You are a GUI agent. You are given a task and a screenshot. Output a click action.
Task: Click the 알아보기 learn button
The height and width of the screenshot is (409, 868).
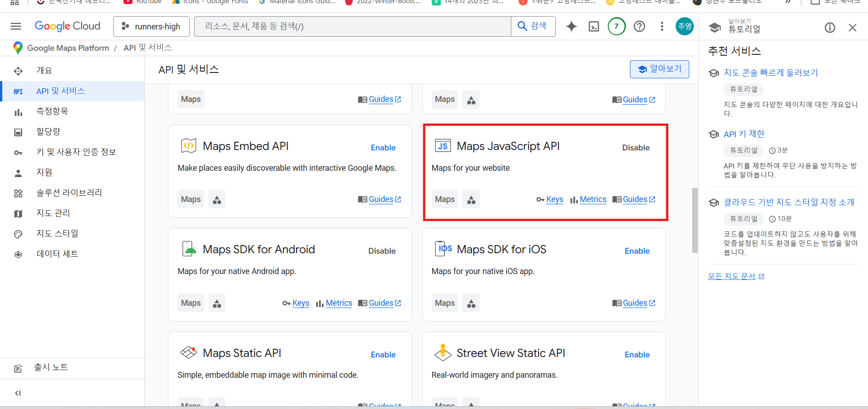tap(659, 69)
